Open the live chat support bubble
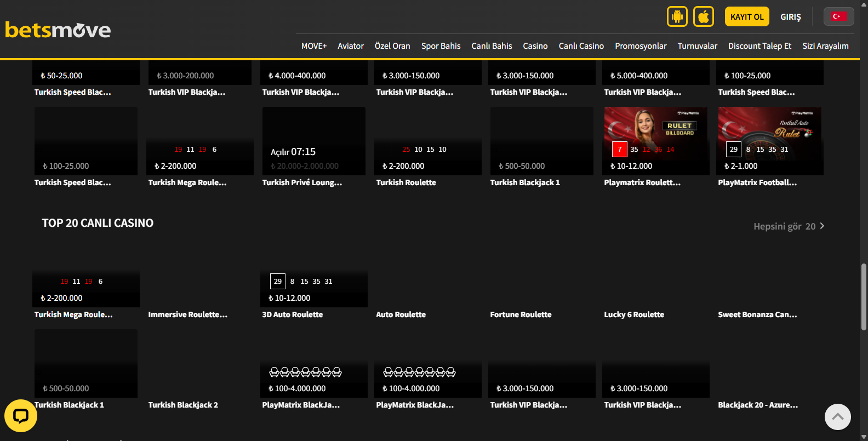Screen dimensions: 868x441 (21, 416)
